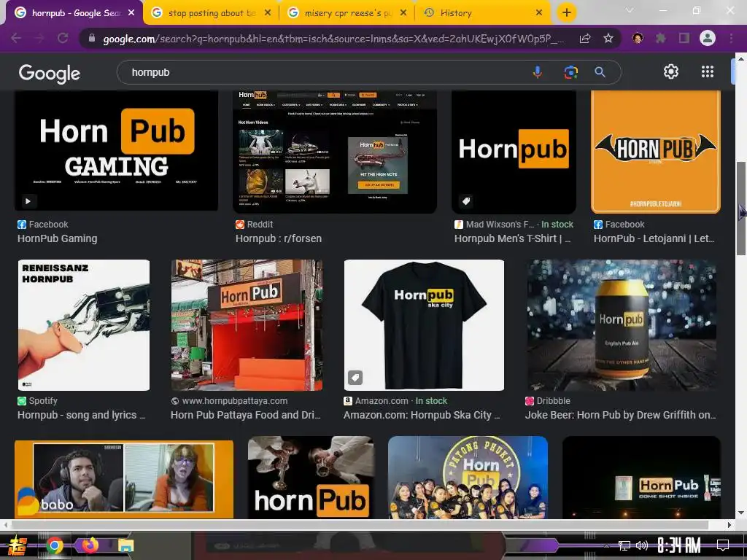Click the address bar URL
747x560 pixels.
[333, 39]
